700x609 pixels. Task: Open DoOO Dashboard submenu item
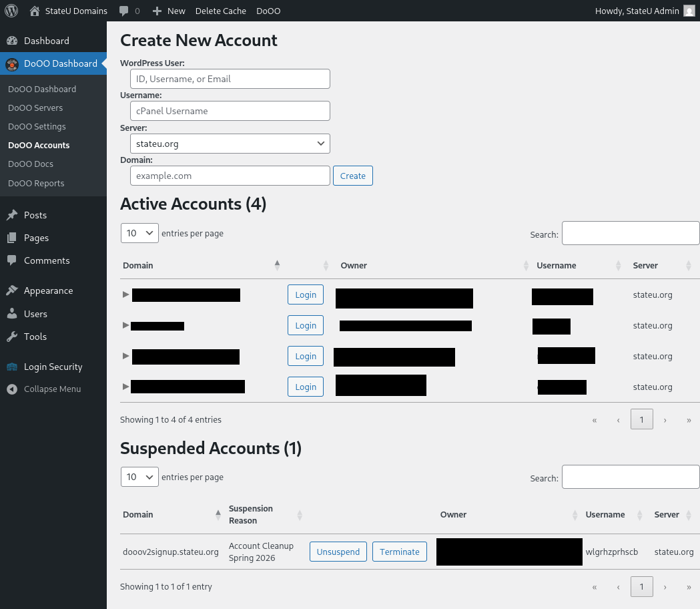point(42,89)
